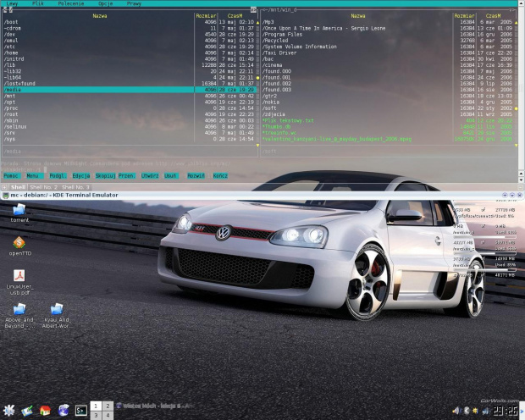This screenshot has width=525, height=420.
Task: Click the 23:25 panel clock
Action: [x=506, y=411]
